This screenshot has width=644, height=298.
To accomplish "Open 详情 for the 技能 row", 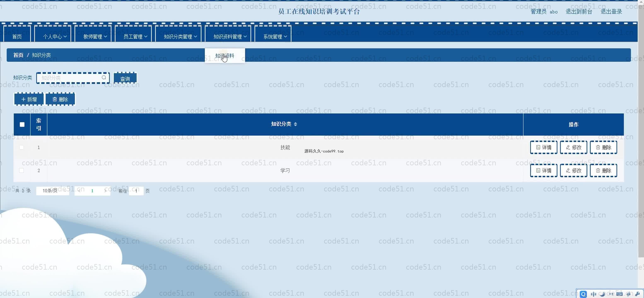I will pos(544,147).
